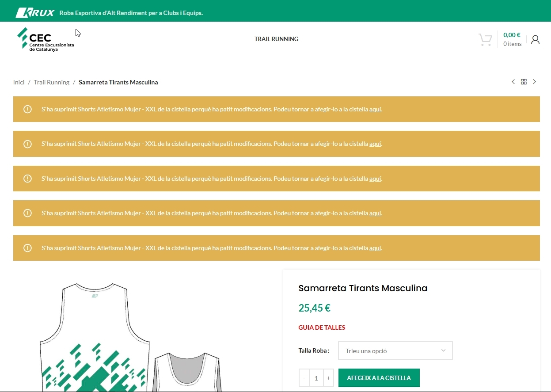Viewport: 551px width, 392px height.
Task: Click the Inici breadcrumb link
Action: tap(19, 82)
